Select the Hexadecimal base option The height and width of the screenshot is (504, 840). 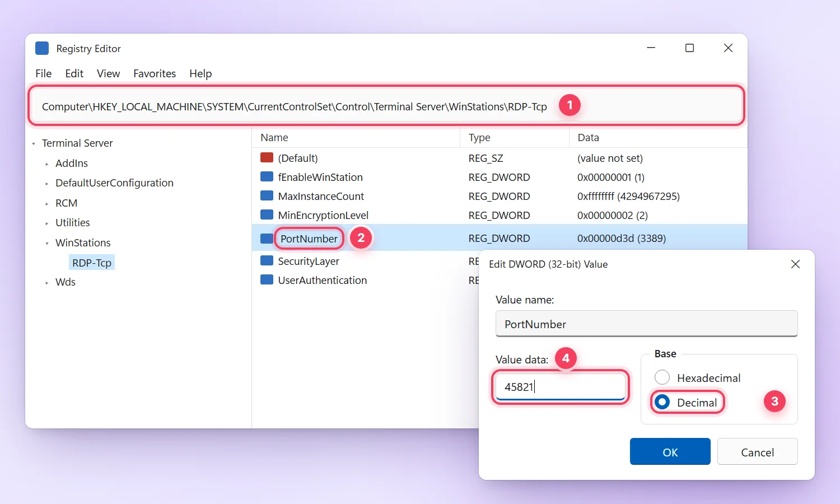coord(662,377)
